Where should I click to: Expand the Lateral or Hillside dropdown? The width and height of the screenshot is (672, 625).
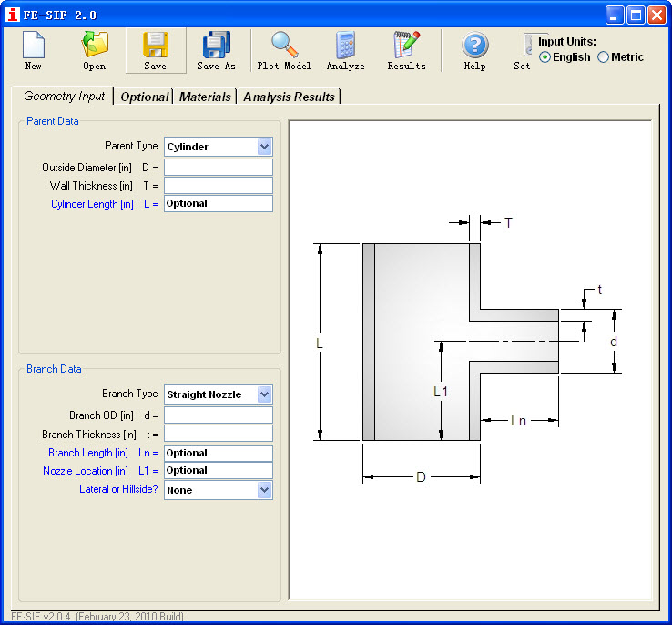coord(264,490)
